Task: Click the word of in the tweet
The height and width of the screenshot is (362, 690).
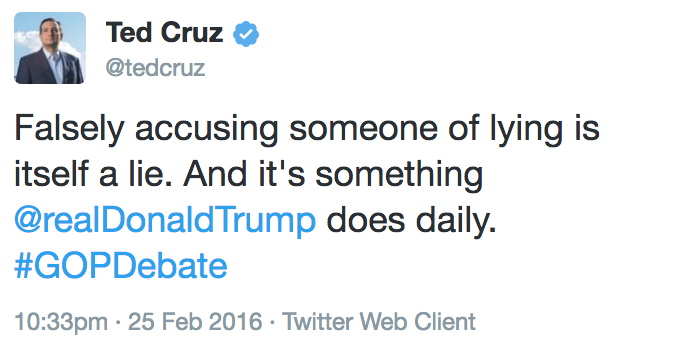Action: click(x=463, y=128)
